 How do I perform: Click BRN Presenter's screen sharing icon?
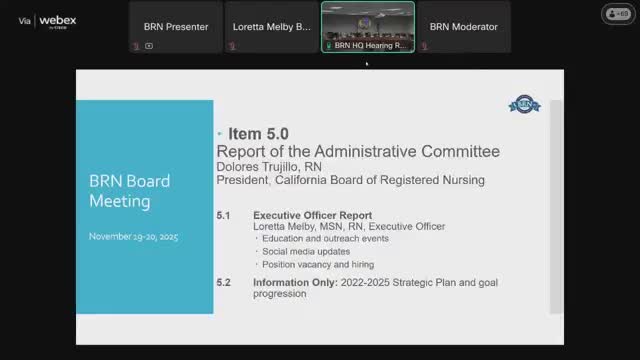[149, 46]
